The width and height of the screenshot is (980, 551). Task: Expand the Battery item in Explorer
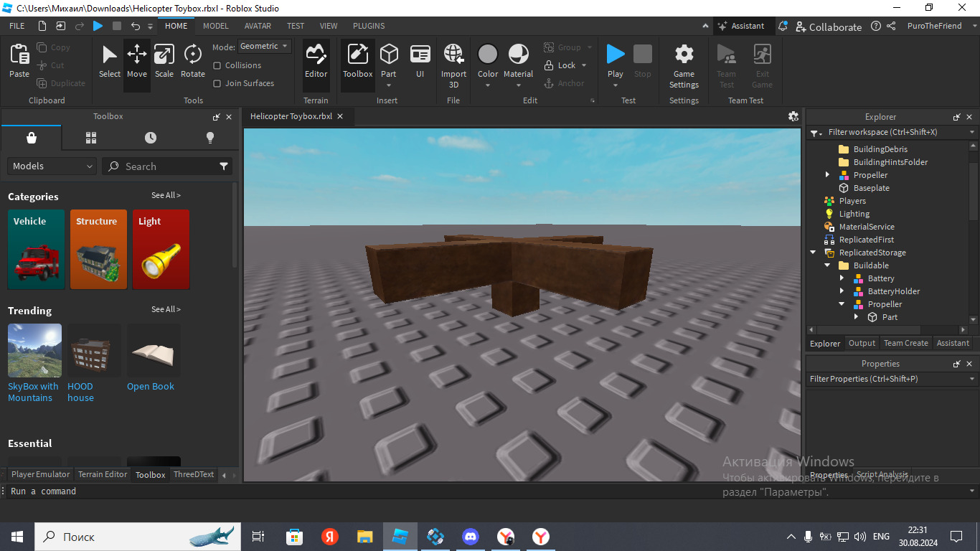(x=842, y=278)
